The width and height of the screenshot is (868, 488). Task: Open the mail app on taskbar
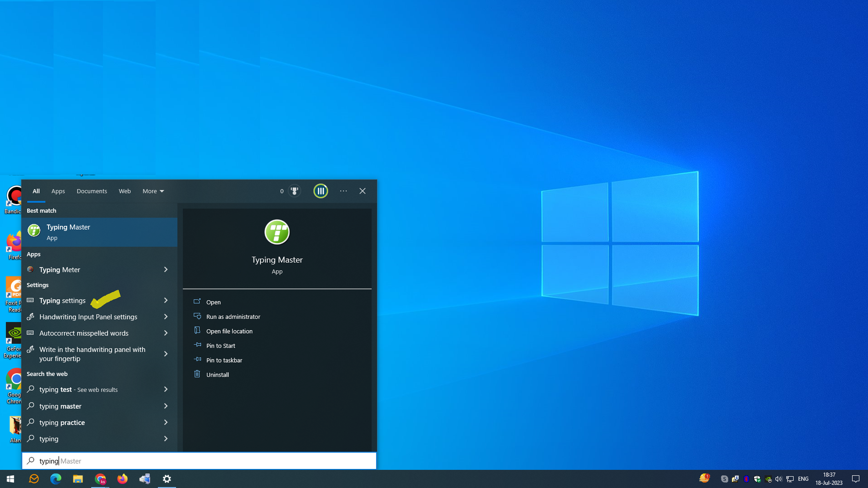point(34,479)
